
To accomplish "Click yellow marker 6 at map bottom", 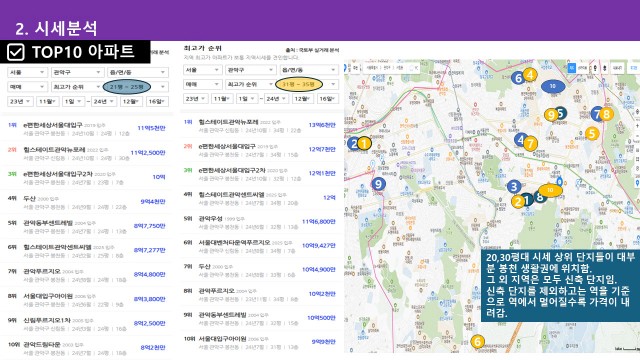I will pyautogui.click(x=478, y=342).
